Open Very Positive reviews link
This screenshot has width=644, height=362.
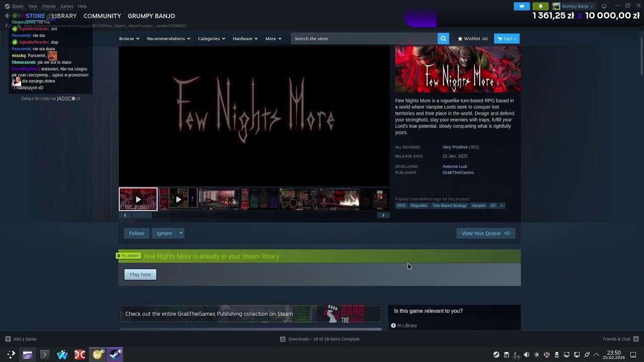click(x=455, y=147)
